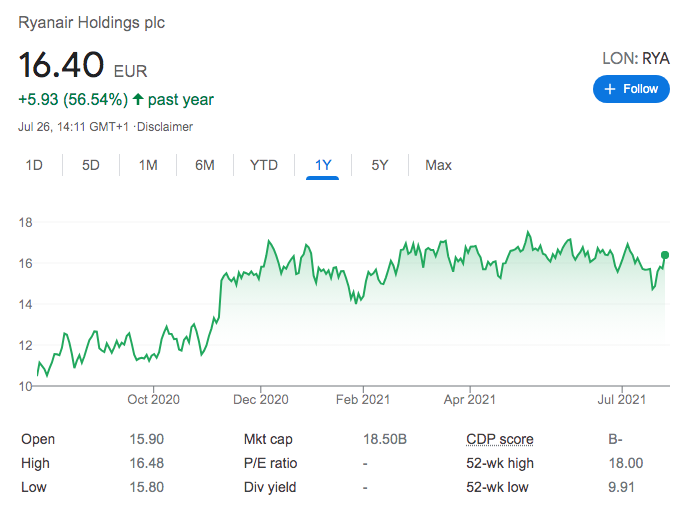This screenshot has height=508, width=686.
Task: Click the Feb 2021 axis label
Action: [x=363, y=399]
